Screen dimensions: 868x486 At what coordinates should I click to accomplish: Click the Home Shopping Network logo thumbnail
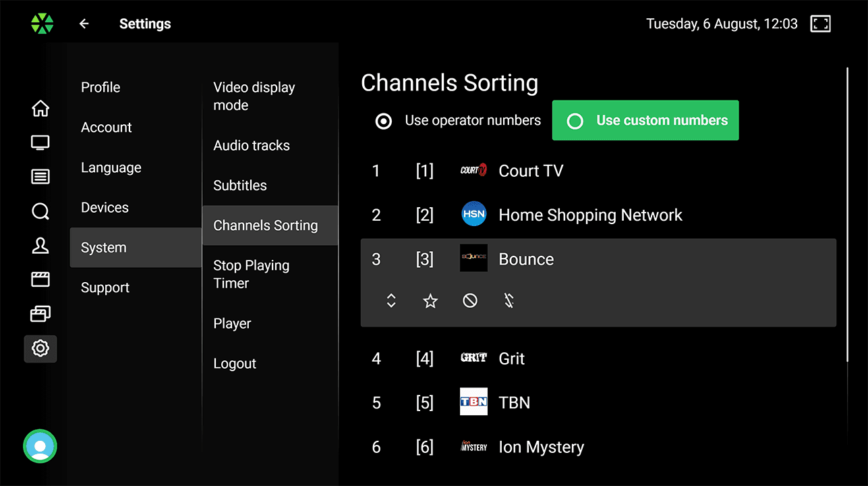click(x=473, y=215)
